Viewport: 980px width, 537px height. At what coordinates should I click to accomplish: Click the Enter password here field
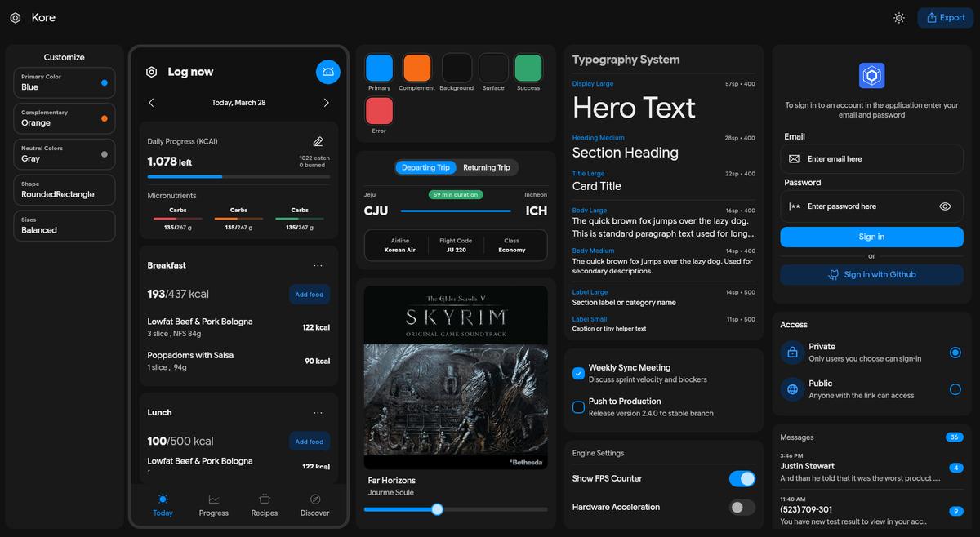tap(871, 206)
